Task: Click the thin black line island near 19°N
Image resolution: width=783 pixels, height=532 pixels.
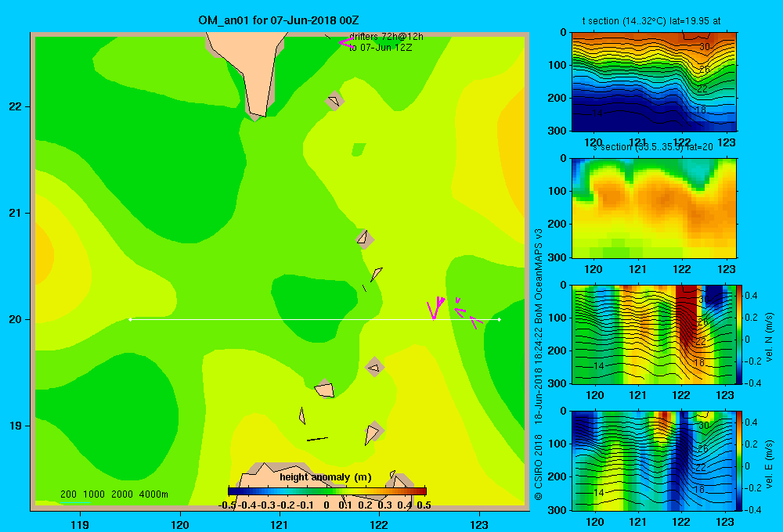Action: (x=317, y=439)
